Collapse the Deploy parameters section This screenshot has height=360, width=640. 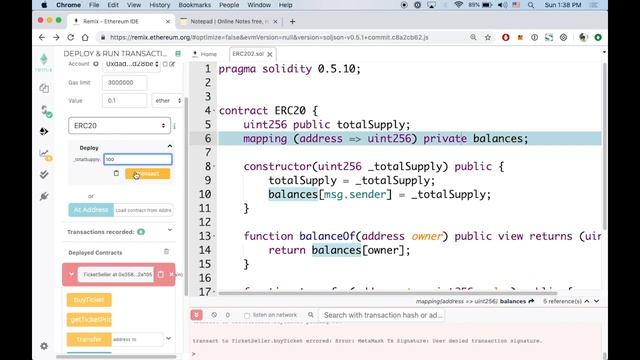tap(170, 146)
